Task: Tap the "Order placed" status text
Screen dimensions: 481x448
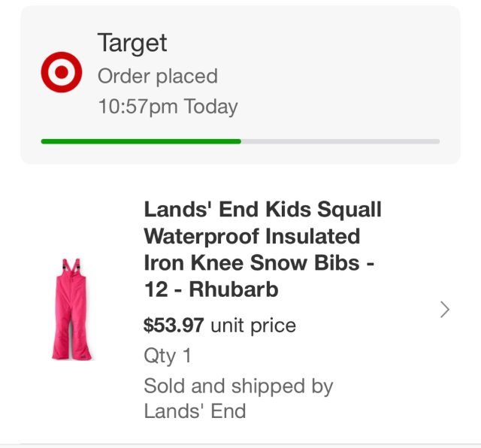Action: tap(158, 76)
